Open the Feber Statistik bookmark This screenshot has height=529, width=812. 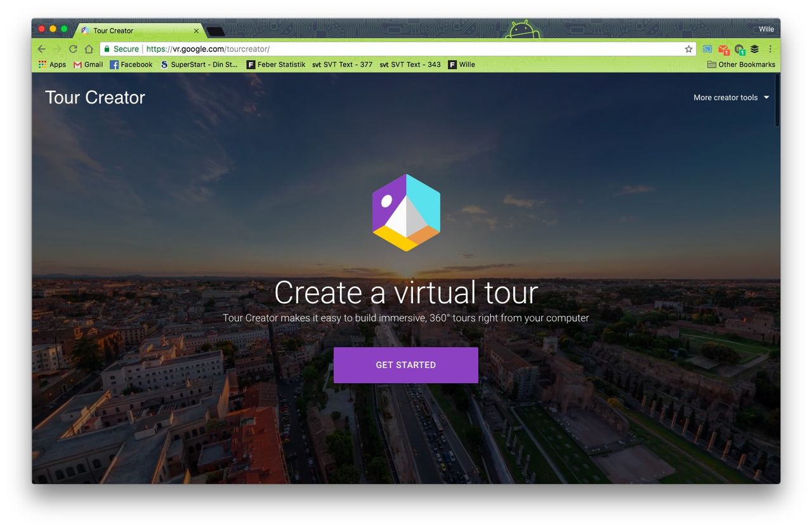click(x=276, y=65)
